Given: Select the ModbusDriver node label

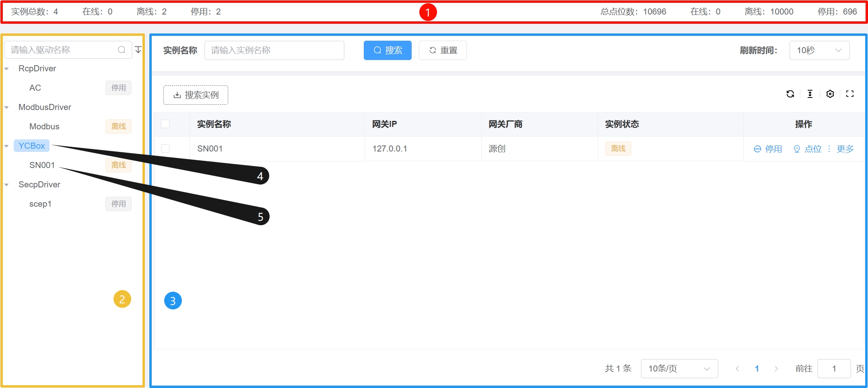Looking at the screenshot, I should pos(45,107).
